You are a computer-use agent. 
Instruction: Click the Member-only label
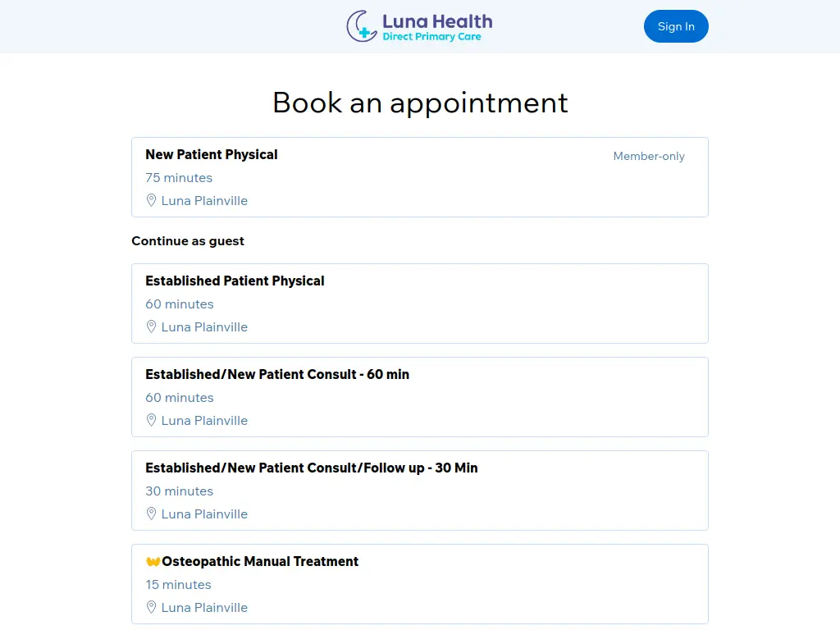coord(649,156)
